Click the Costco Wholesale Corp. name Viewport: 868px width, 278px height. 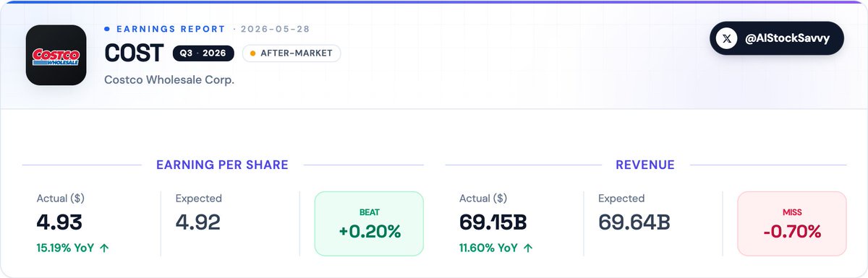pyautogui.click(x=169, y=79)
